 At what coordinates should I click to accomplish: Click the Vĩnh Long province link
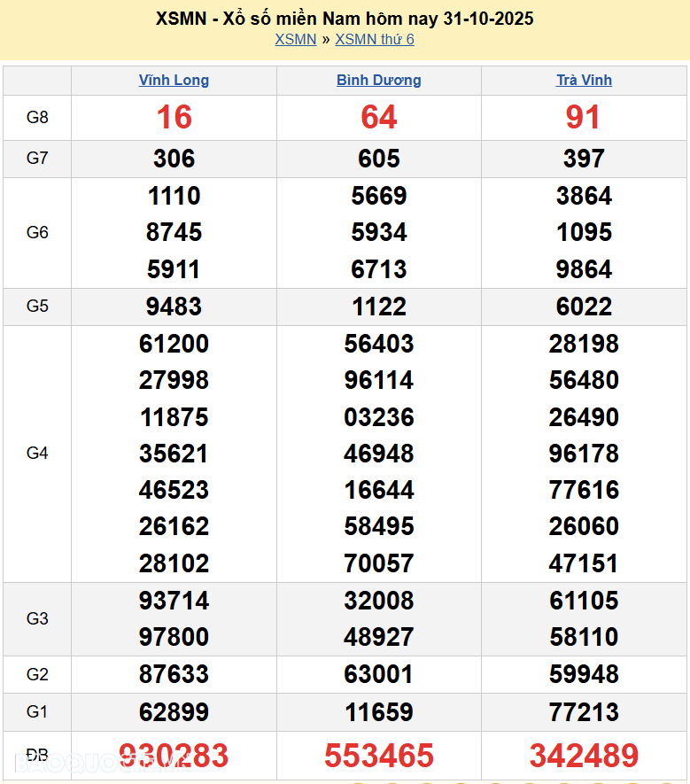(174, 80)
